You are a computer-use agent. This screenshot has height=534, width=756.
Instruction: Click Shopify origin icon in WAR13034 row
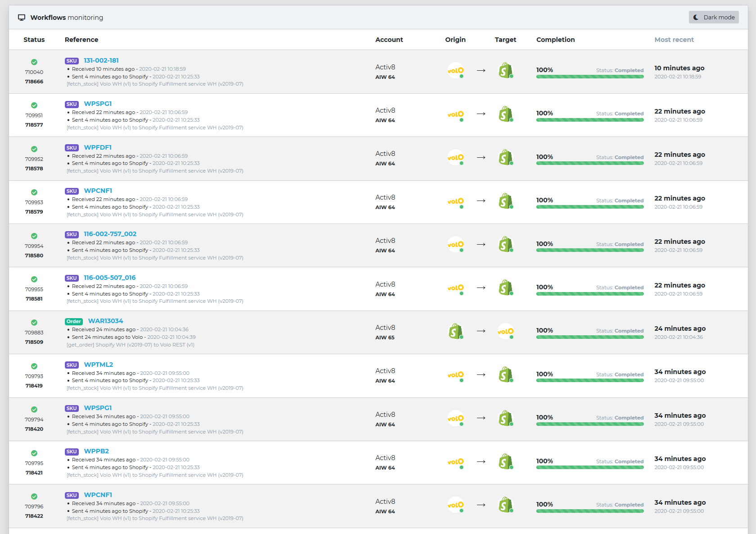coord(456,331)
